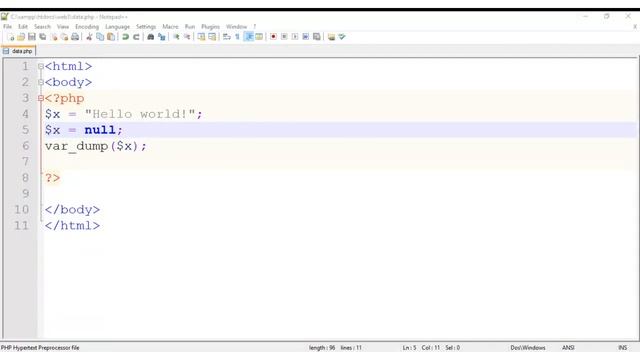
Task: Click the Redo toolbar arrow icon
Action: click(x=136, y=37)
